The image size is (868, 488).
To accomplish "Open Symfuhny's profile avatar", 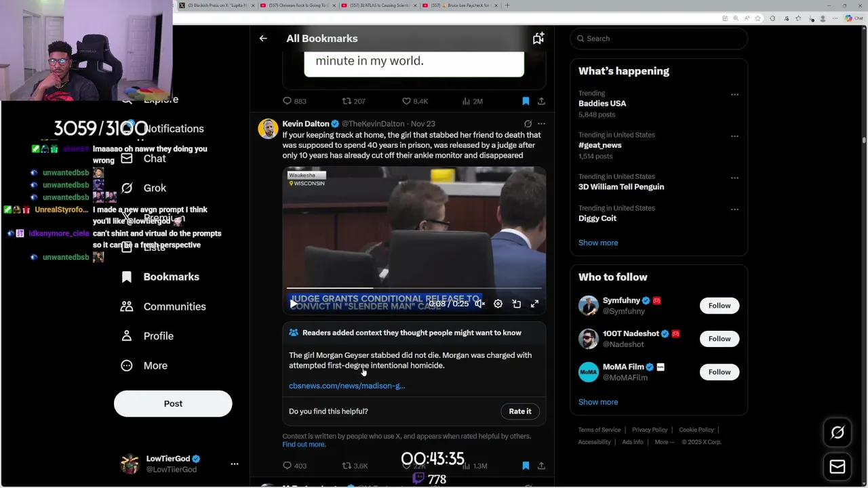I will (589, 306).
